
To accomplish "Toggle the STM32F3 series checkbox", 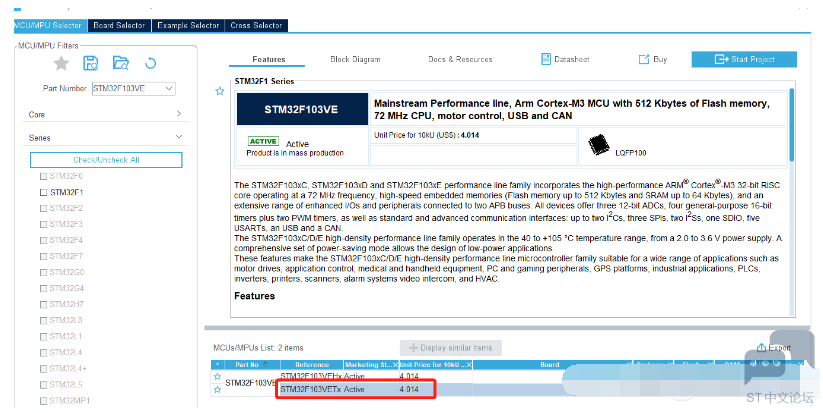I will [x=44, y=225].
